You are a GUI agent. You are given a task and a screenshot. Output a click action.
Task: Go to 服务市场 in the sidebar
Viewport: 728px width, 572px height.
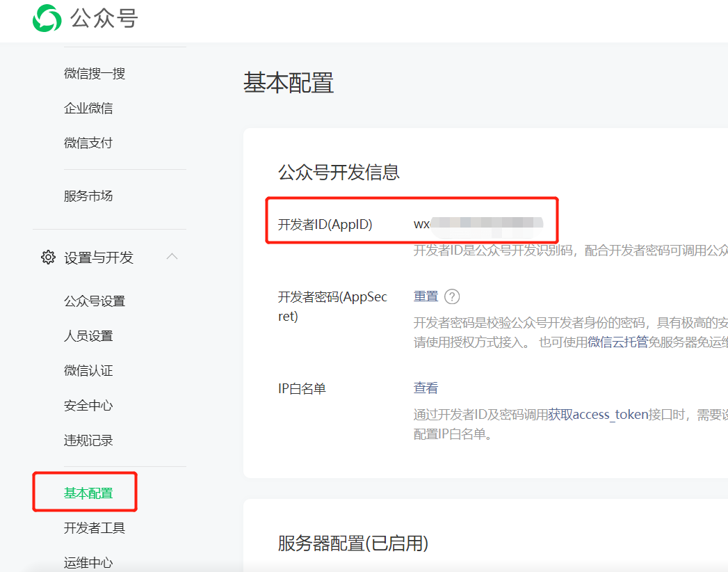coord(88,196)
